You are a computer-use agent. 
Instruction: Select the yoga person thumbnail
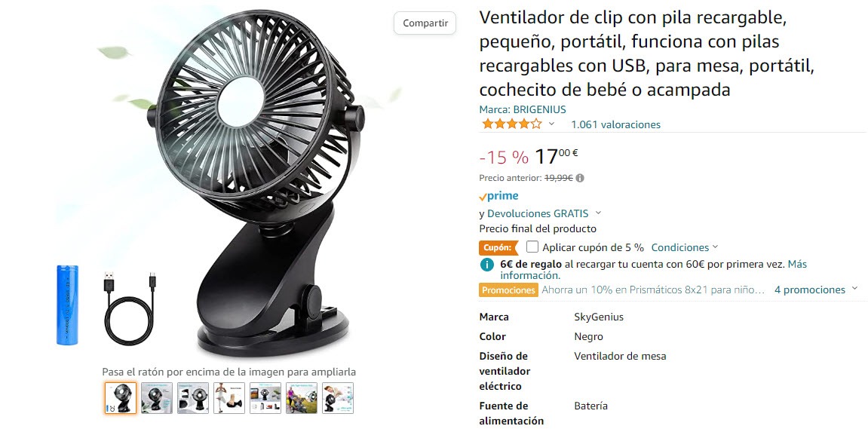point(229,398)
